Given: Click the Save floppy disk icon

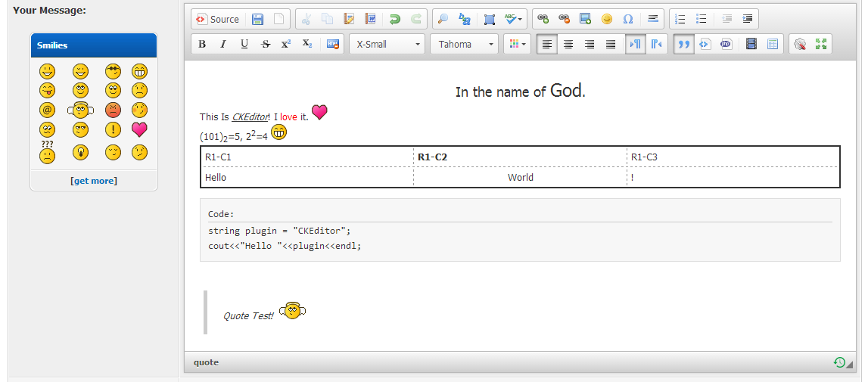Looking at the screenshot, I should coord(258,20).
